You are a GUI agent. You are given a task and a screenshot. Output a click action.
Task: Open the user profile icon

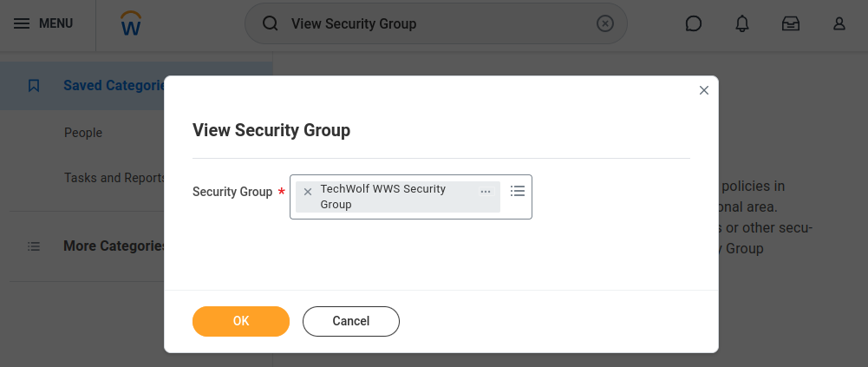coord(839,23)
